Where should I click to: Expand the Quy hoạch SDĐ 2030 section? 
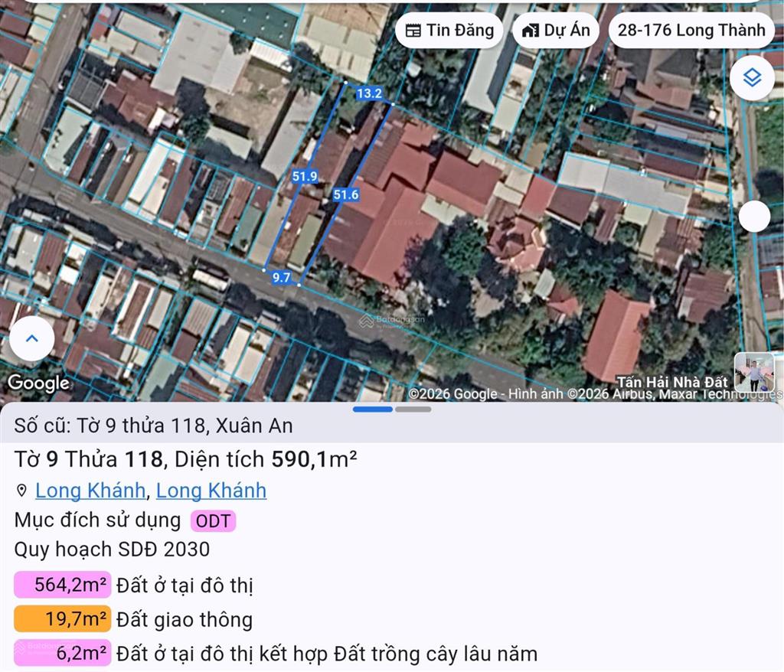point(112,550)
